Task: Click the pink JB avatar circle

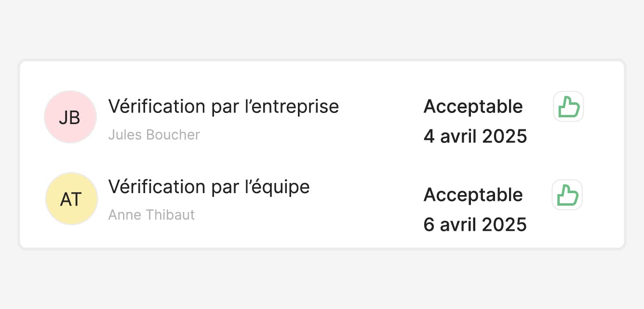Action: click(x=70, y=117)
